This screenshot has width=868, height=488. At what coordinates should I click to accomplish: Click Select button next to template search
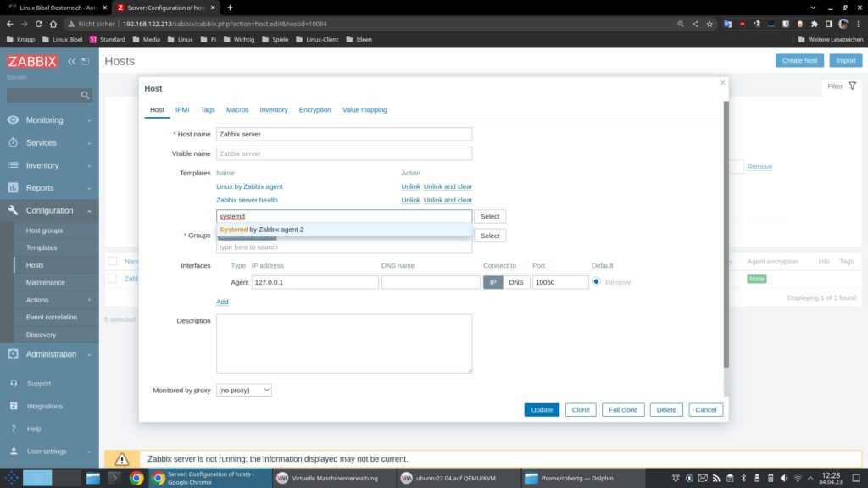point(490,216)
